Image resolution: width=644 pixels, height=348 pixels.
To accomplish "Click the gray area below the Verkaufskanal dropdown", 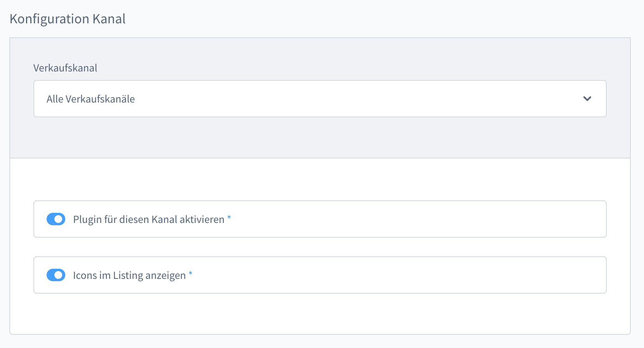I will click(320, 138).
